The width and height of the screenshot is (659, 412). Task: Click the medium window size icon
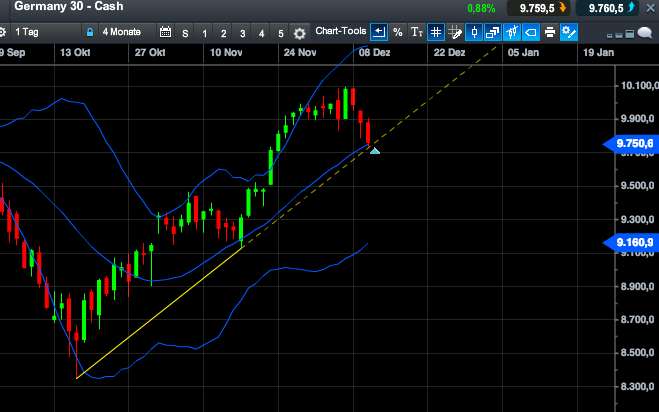point(619,35)
